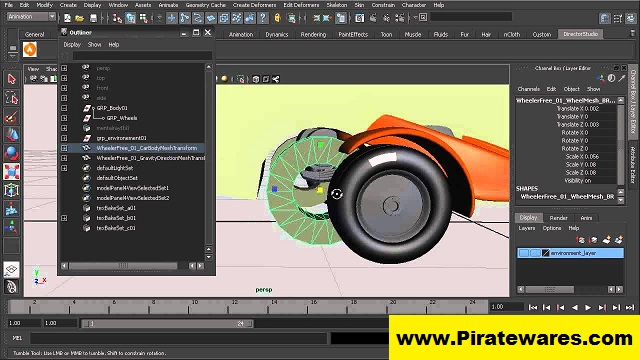Screen dimensions: 640x360
Task: Open the Skeleton menu
Action: [x=337, y=5]
